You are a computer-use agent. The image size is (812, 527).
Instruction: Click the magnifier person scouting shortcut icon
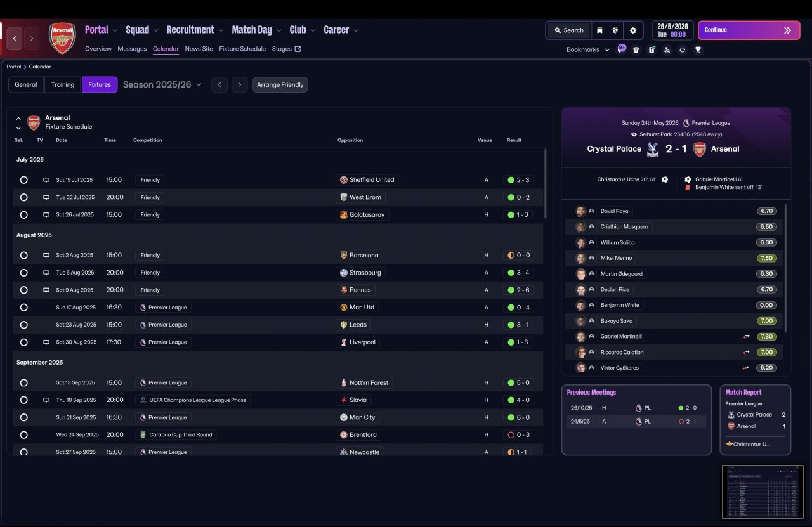[667, 49]
